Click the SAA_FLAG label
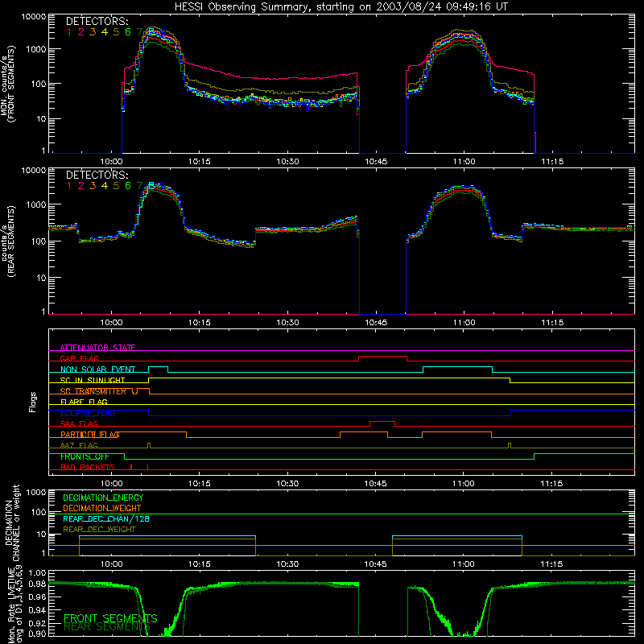 pyautogui.click(x=79, y=423)
